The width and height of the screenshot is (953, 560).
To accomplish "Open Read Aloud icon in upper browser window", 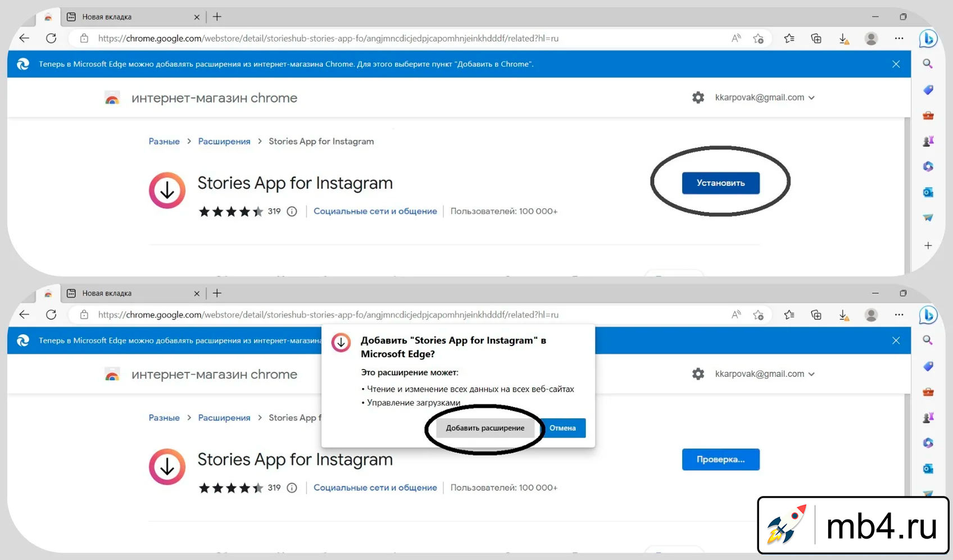I will point(736,38).
